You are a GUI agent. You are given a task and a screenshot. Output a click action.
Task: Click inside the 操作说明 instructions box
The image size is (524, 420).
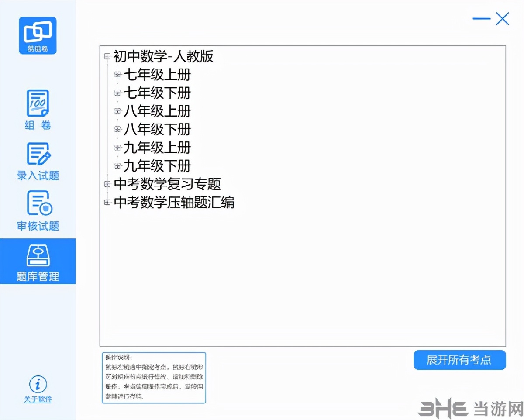[x=154, y=377]
